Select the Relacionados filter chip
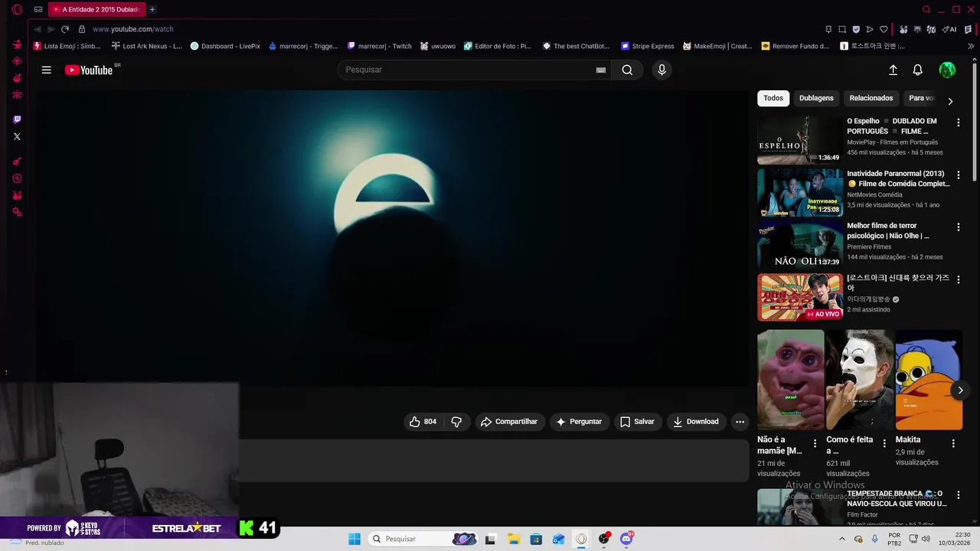The width and height of the screenshot is (980, 551). click(871, 98)
